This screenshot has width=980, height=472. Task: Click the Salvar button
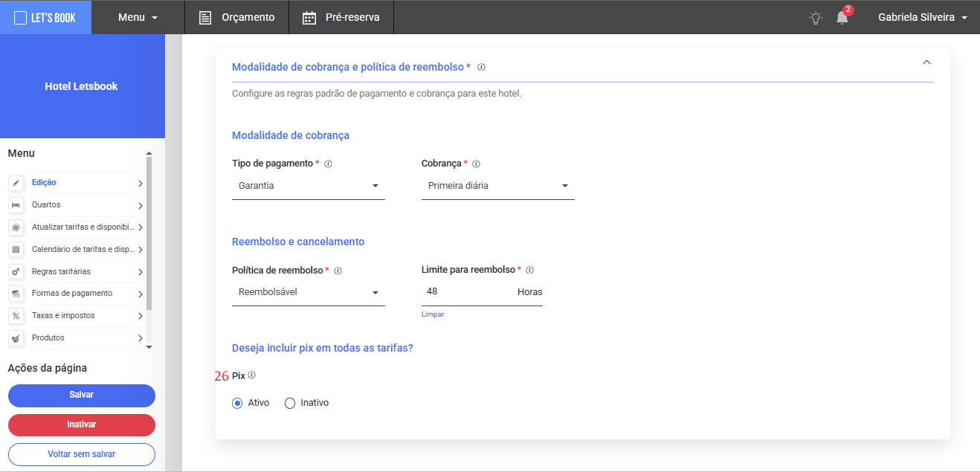82,395
